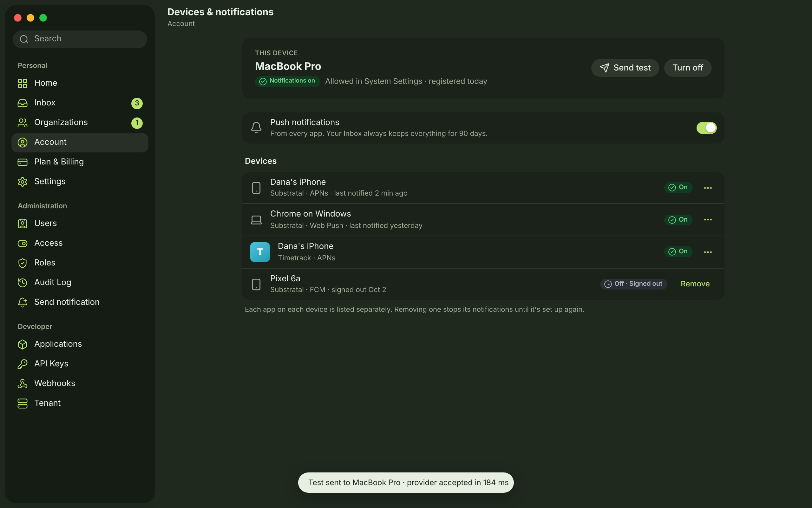
Task: Open the Inbox sidebar item
Action: point(80,103)
